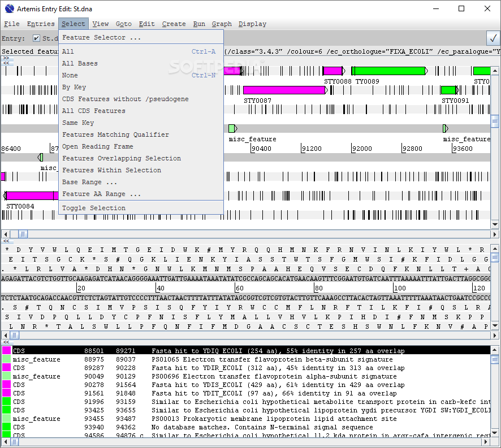
Task: Select the STY0091 green gene arrow
Action: point(449,90)
